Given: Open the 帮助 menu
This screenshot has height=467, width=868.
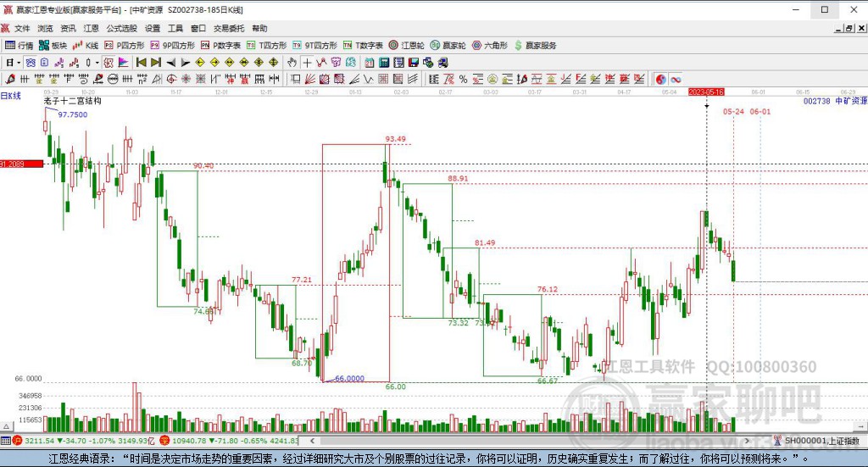Looking at the screenshot, I should [x=259, y=28].
